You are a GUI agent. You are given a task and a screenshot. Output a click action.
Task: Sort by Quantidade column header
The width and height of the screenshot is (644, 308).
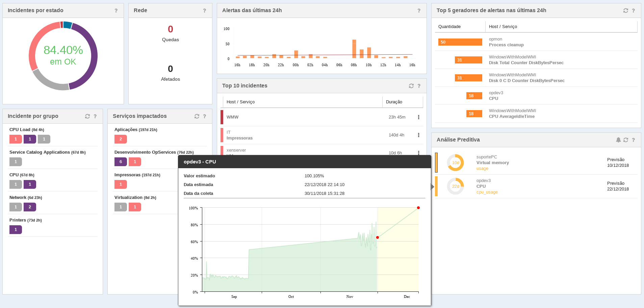coord(449,26)
